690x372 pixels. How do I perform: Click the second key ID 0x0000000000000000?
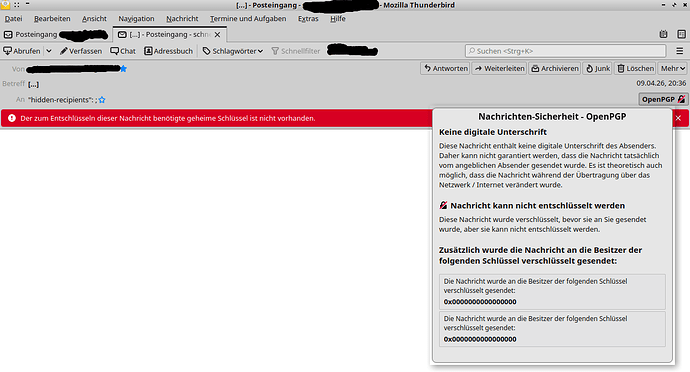click(480, 339)
